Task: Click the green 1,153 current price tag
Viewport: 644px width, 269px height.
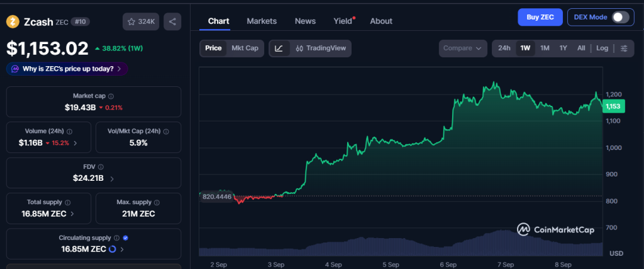Action: coord(614,106)
